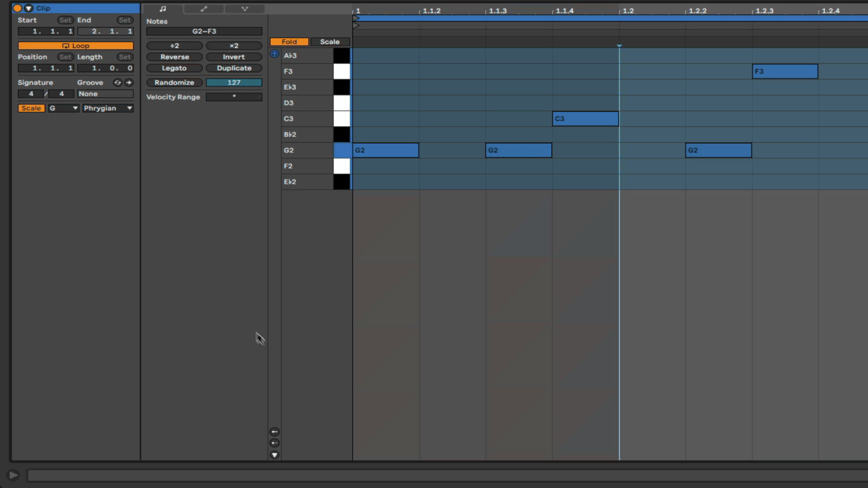Toggle the headphones preview icon
The image size is (868, 488).
point(274,54)
